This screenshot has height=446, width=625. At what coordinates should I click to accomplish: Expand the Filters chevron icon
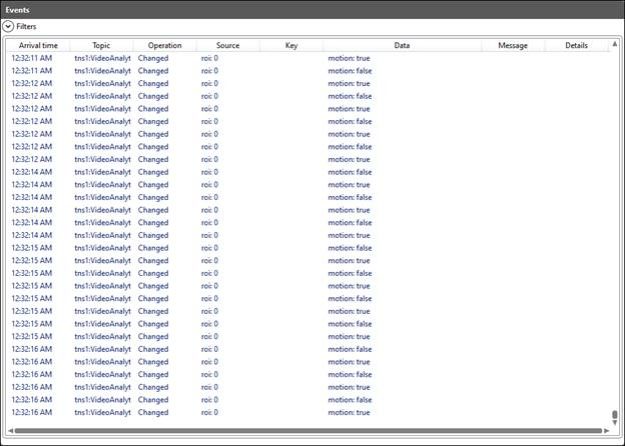(x=8, y=27)
